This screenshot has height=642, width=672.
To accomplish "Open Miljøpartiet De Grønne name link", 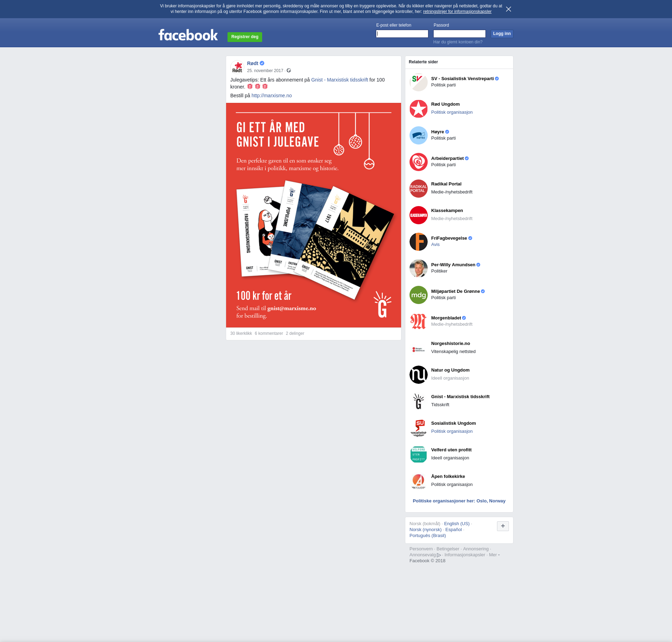I will (455, 291).
